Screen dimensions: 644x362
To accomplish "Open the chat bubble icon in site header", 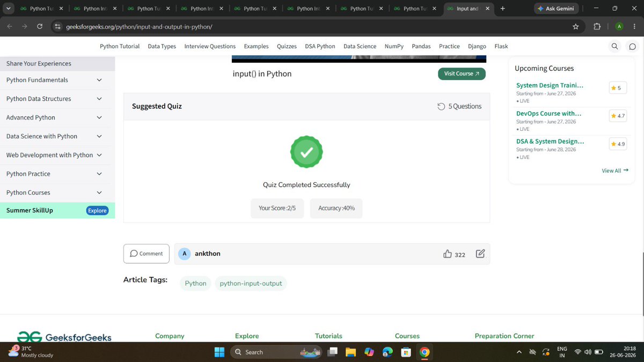I will [632, 46].
